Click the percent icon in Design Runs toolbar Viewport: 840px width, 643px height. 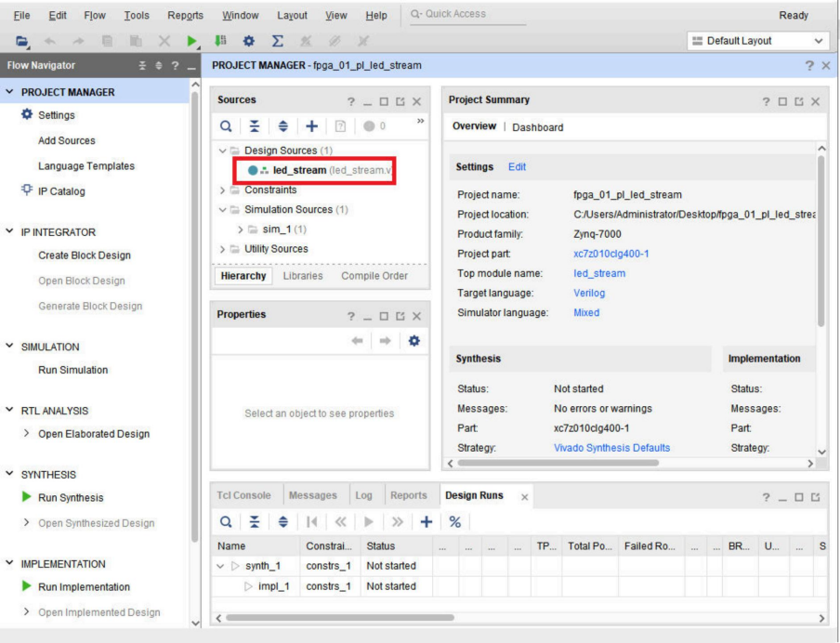pos(455,523)
